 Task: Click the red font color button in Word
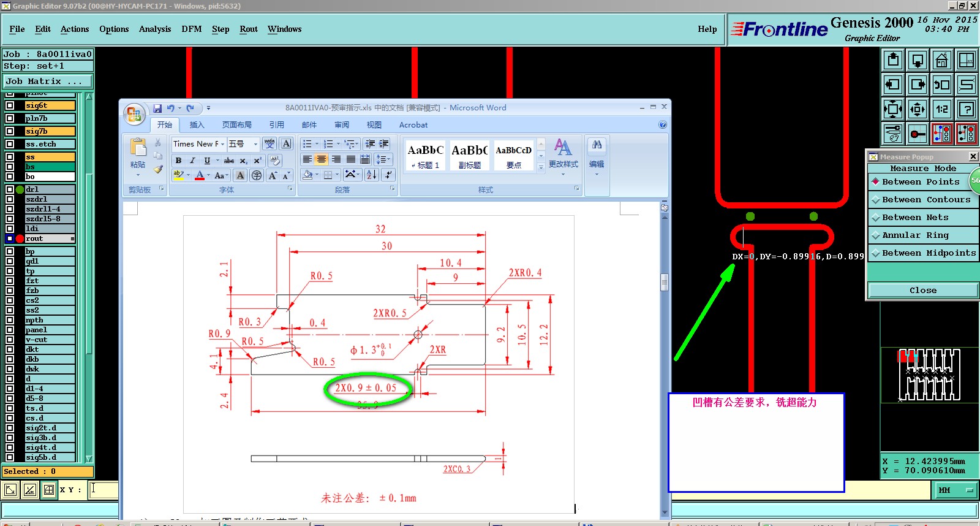pyautogui.click(x=199, y=175)
